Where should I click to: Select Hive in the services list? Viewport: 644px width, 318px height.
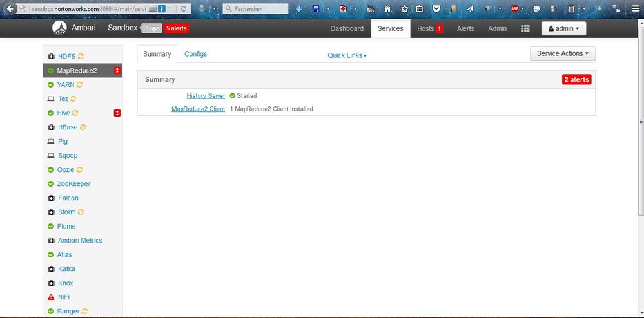point(63,113)
